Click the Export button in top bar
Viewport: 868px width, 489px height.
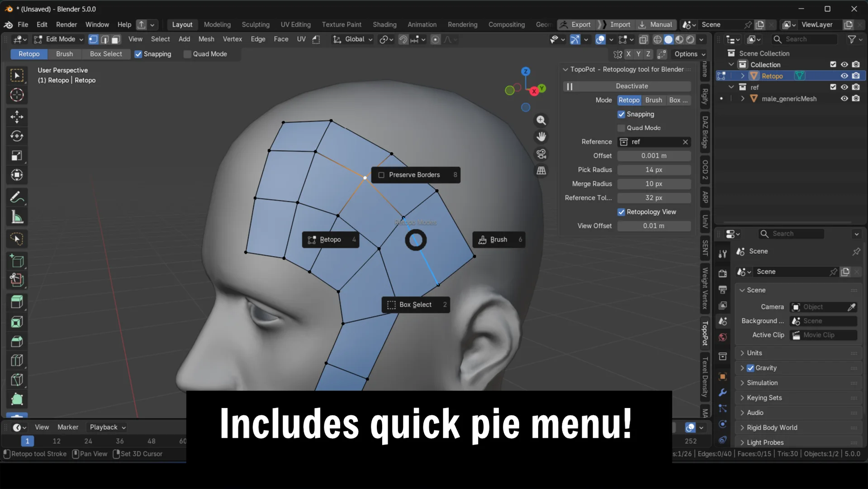[x=575, y=24]
